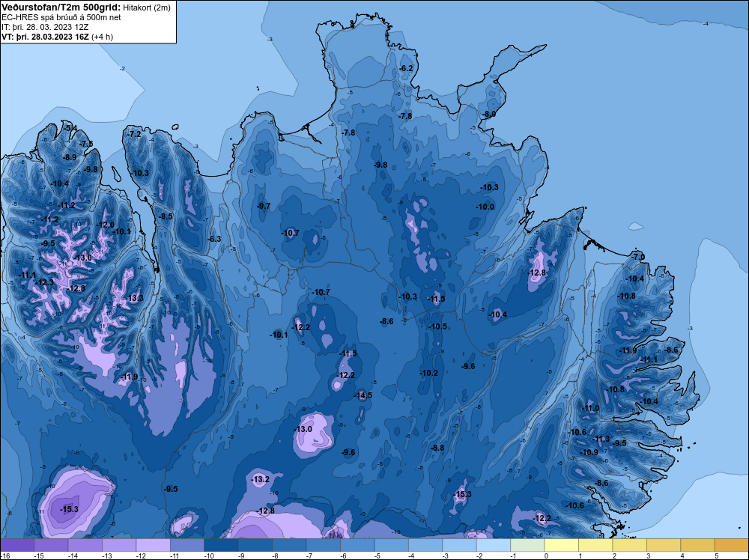Click the -13.2 temperature value on the map

[261, 479]
